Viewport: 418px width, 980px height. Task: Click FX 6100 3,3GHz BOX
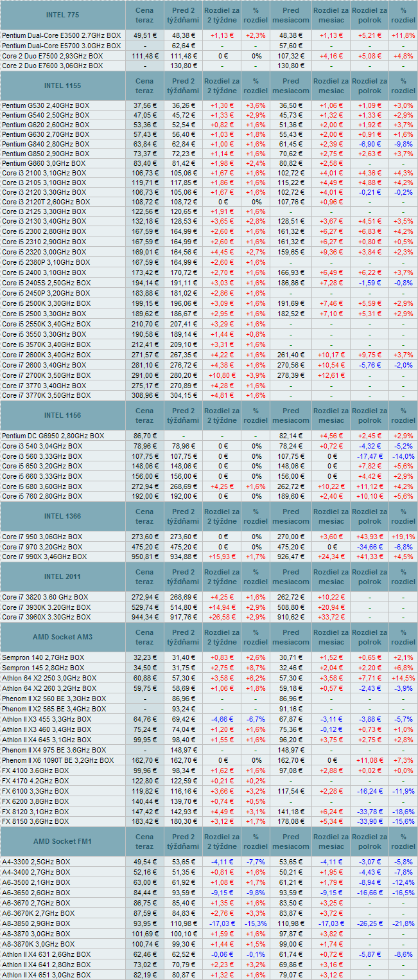[x=35, y=790]
